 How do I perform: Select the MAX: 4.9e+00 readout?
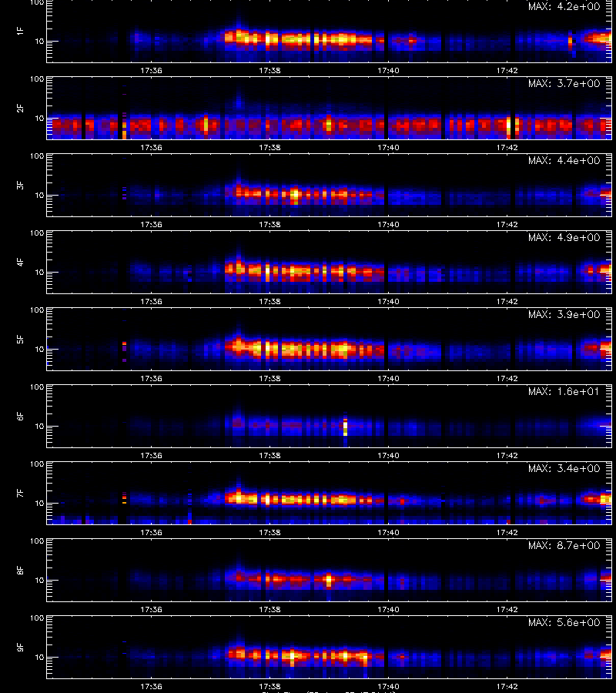[564, 237]
